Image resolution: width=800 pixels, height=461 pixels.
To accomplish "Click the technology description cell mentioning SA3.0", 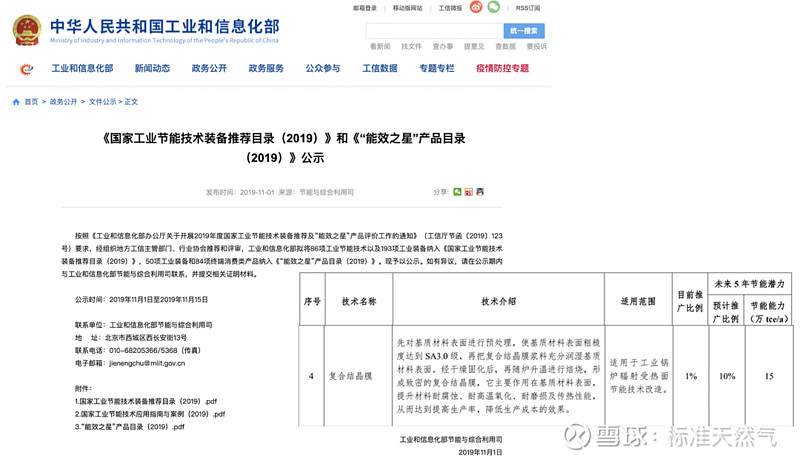I will (498, 376).
